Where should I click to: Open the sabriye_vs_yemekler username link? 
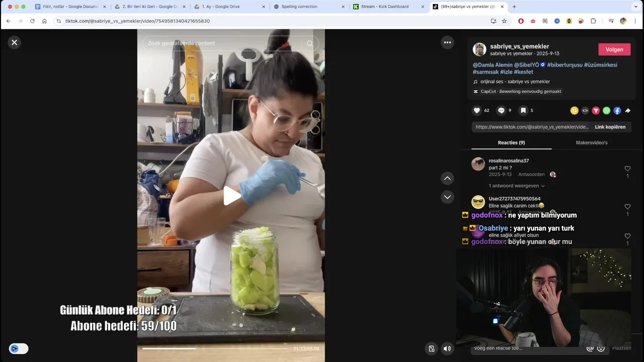[520, 46]
